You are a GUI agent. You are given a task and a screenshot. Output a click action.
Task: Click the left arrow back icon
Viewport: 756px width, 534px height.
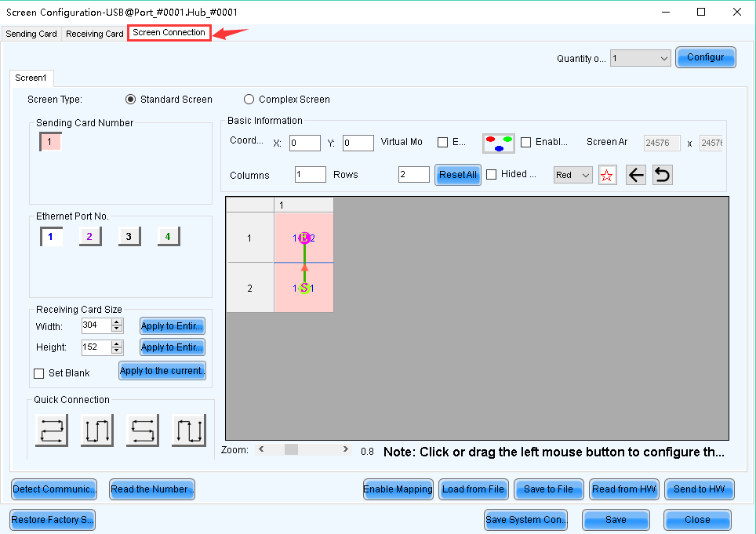[636, 175]
